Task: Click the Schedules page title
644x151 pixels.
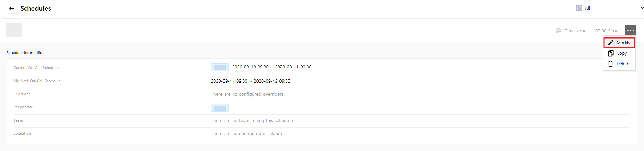Action: tap(35, 8)
